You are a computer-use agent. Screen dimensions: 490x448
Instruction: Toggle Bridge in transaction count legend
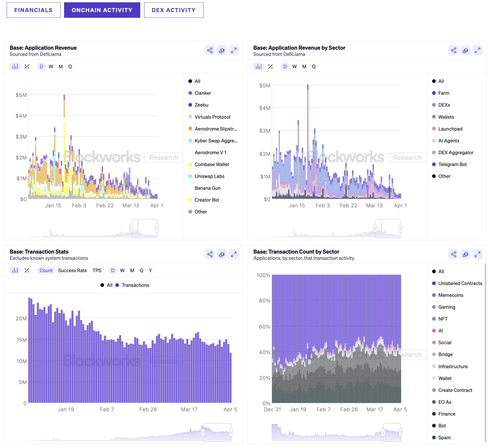pos(442,354)
